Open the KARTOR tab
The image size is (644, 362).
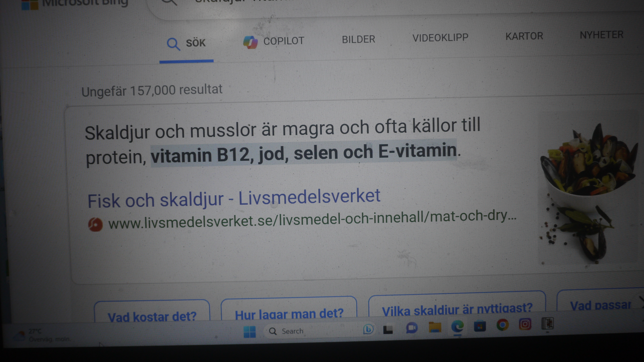pos(524,36)
